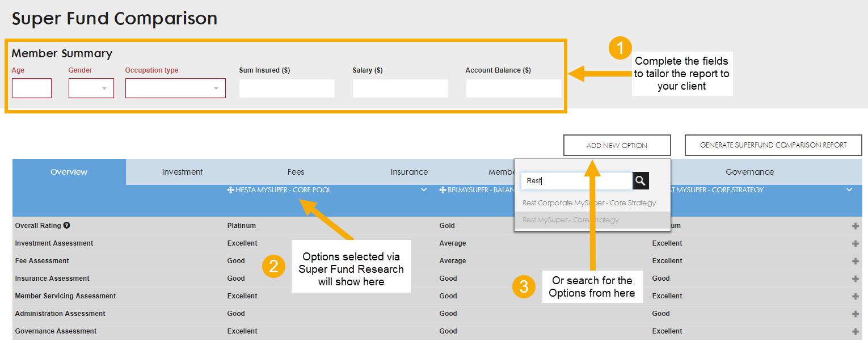The image size is (868, 346).
Task: Expand the Insurance Assessment row plus icon
Action: (x=856, y=279)
